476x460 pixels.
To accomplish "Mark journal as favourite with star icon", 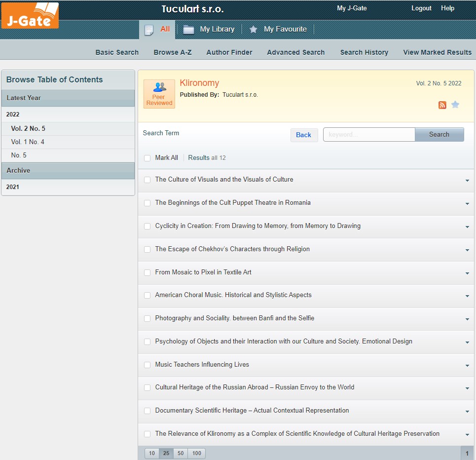I will (x=455, y=105).
